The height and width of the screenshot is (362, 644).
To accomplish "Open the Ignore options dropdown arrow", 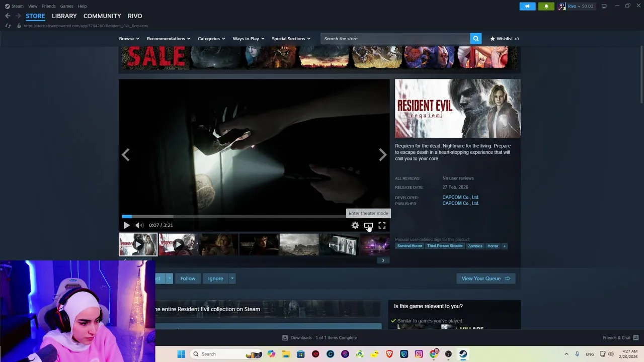I will point(232,279).
